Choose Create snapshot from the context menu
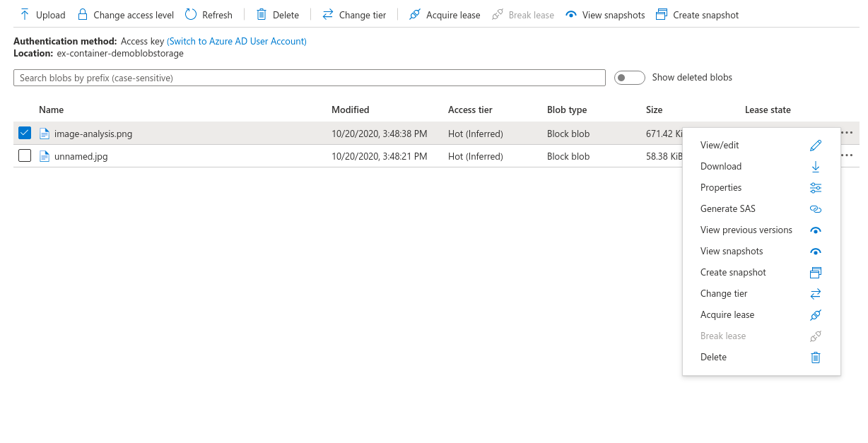The height and width of the screenshot is (443, 868). 733,272
